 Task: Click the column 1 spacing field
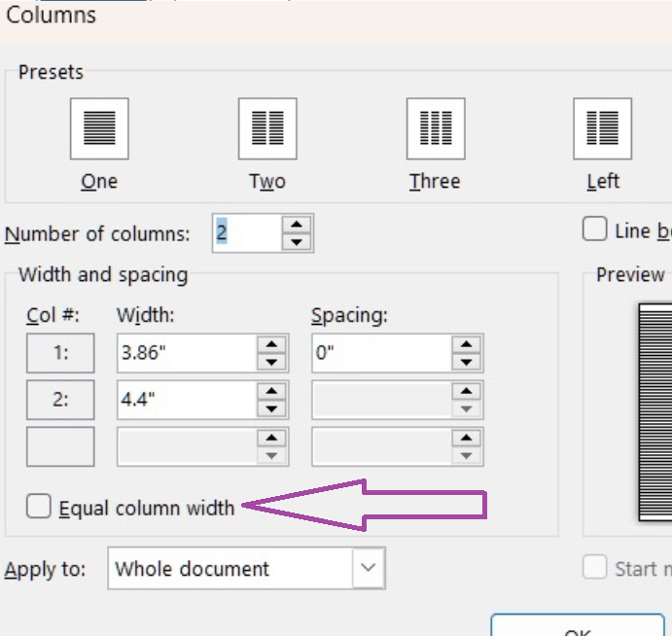tap(381, 353)
